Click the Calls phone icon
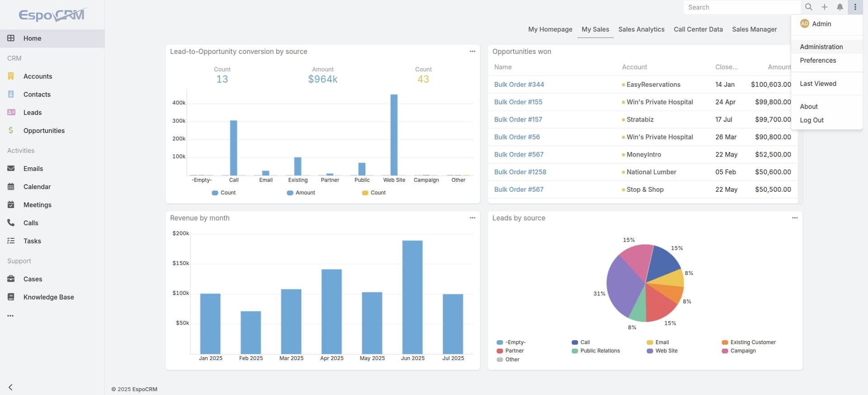 11,223
